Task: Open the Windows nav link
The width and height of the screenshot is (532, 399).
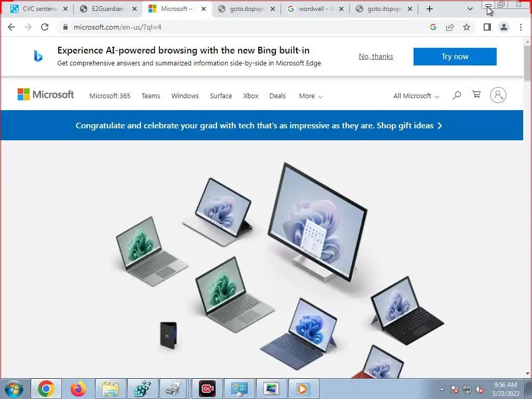Action: (x=185, y=96)
